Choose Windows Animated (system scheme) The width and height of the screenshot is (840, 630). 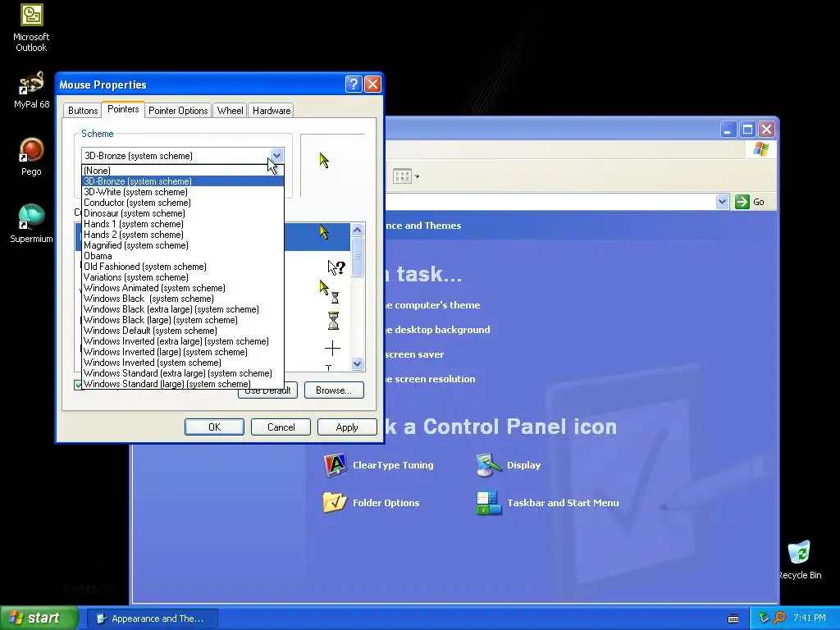coord(183,288)
